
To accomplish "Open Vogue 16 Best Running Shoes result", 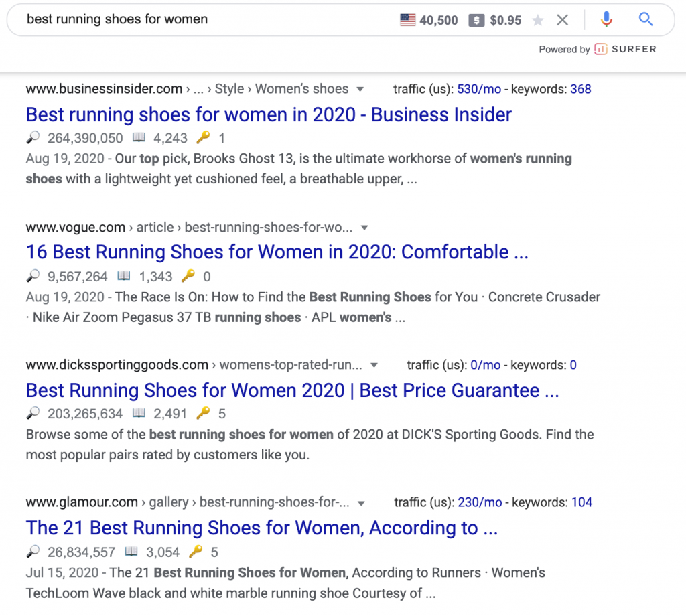I will [277, 252].
